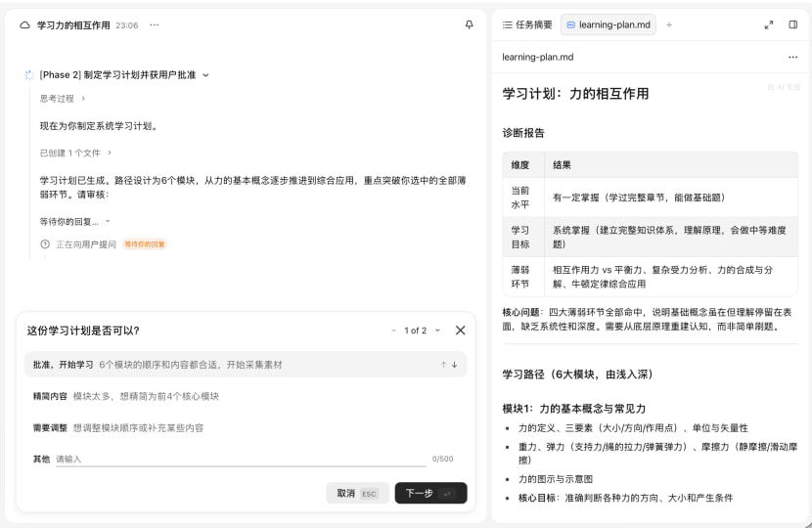
Task: Add a new tab with the plus icon
Action: [x=669, y=24]
